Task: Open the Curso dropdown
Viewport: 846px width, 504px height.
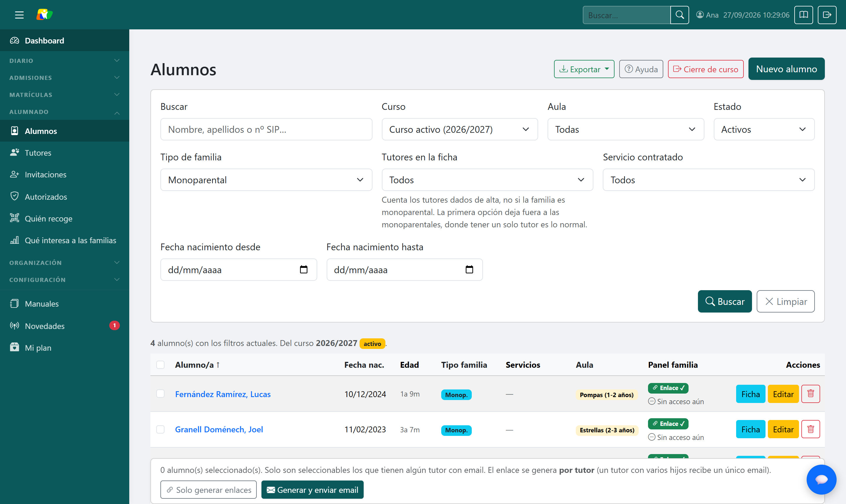Action: (x=459, y=130)
